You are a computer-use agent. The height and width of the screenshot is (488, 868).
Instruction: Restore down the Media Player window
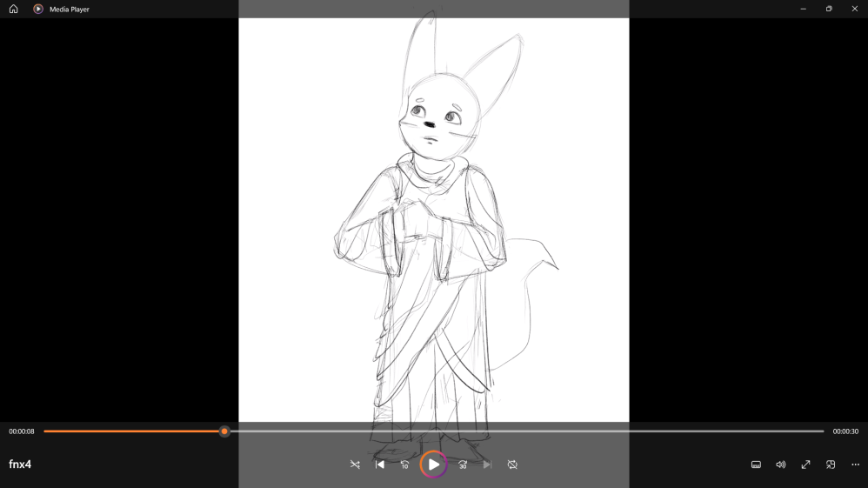click(x=829, y=9)
